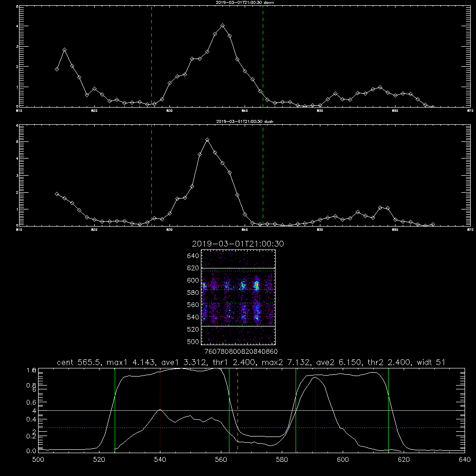The width and height of the screenshot is (476, 476).
Task: Click the dotted blue horizontal threshold line in bottom plot
Action: (x=251, y=428)
